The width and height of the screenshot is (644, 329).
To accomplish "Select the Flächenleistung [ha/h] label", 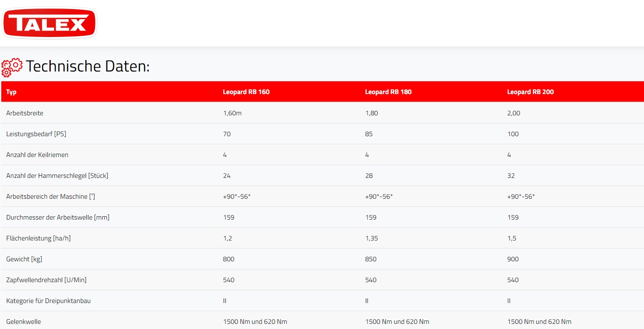I will coord(38,238).
